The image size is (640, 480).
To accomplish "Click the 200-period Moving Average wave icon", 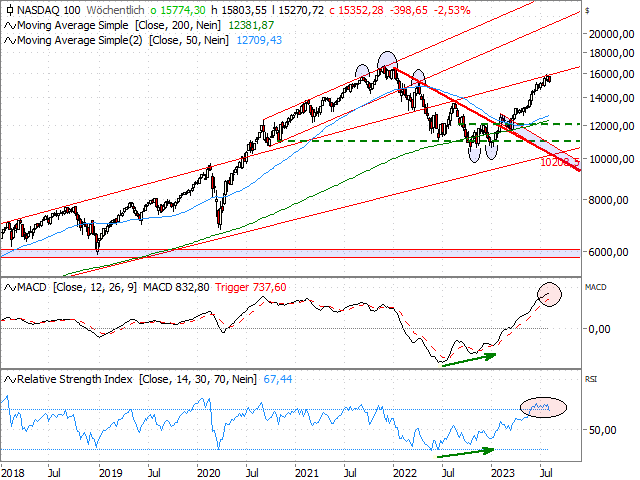I will pyautogui.click(x=10, y=26).
